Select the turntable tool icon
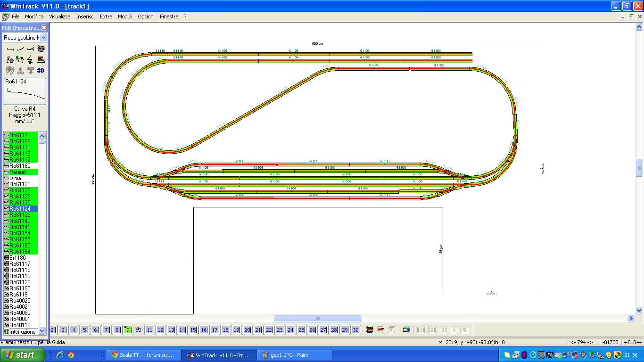This screenshot has height=362, width=644. click(x=41, y=49)
